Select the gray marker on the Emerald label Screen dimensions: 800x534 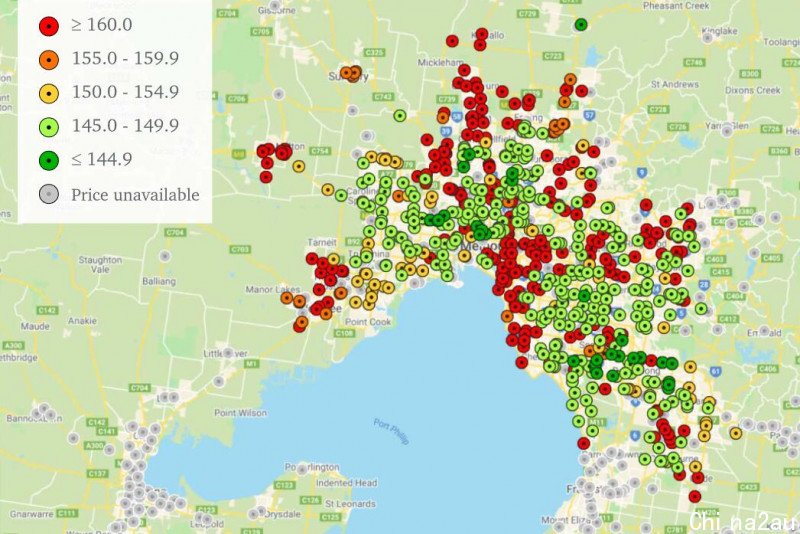[764, 329]
